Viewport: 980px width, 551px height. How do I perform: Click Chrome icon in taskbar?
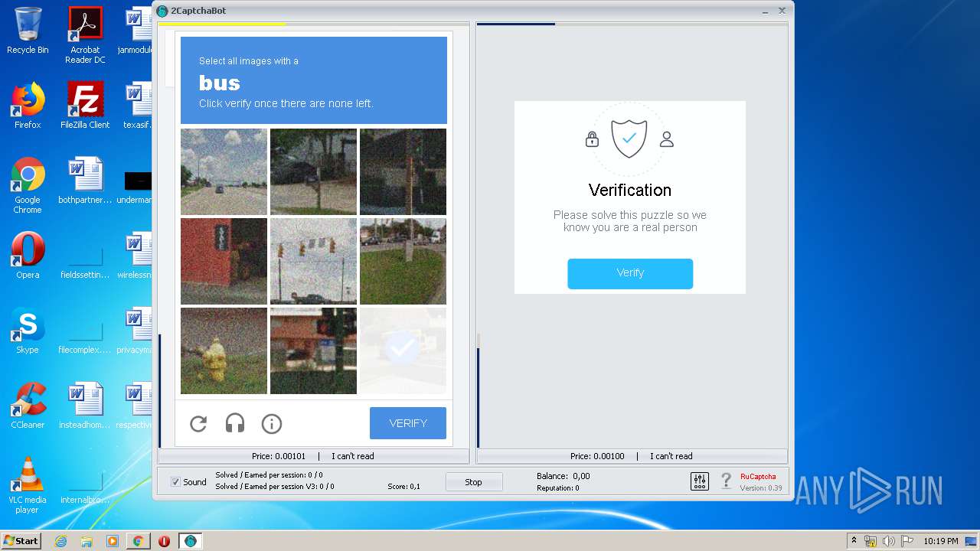(138, 541)
